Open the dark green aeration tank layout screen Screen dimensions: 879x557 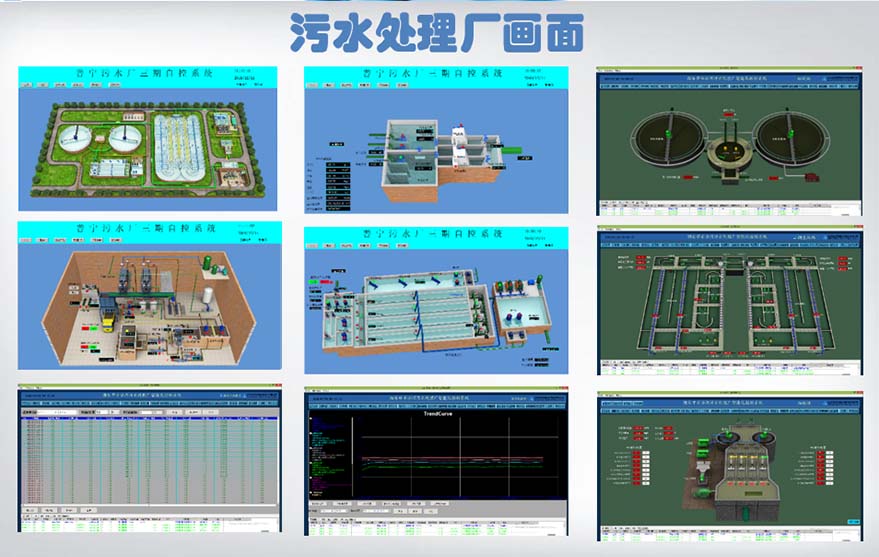tap(729, 302)
